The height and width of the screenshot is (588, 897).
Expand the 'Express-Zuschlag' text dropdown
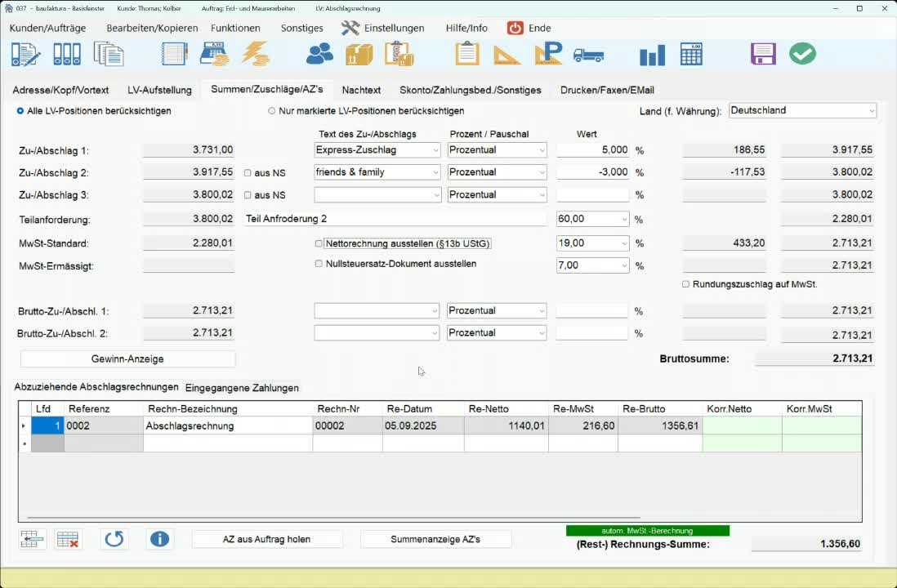point(434,150)
